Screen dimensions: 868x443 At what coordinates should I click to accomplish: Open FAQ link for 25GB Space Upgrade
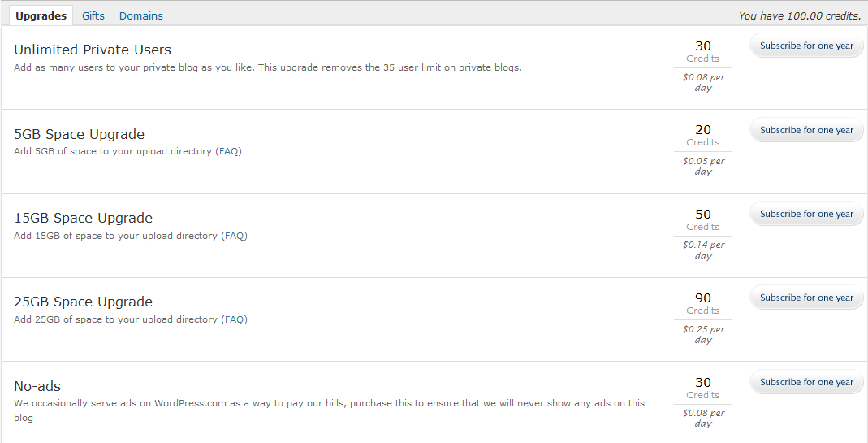point(234,319)
